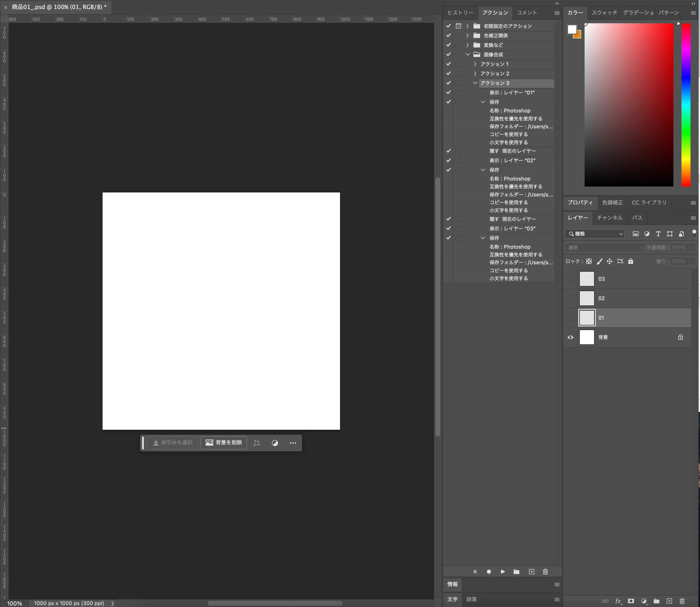Image resolution: width=700 pixels, height=607 pixels.
Task: Click the layer effects fx icon
Action: [x=618, y=601]
